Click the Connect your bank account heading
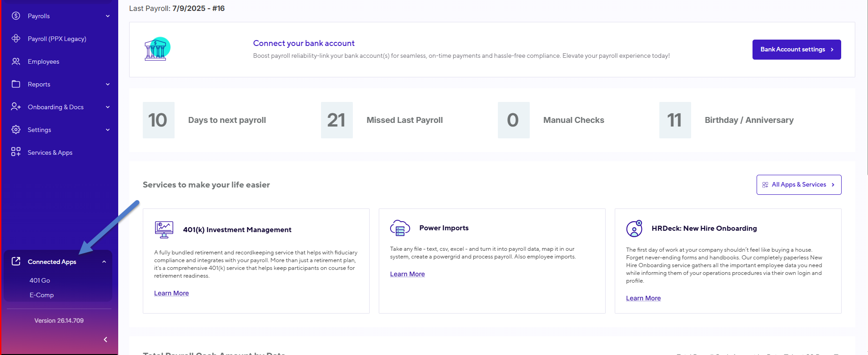This screenshot has height=355, width=868. (x=304, y=43)
